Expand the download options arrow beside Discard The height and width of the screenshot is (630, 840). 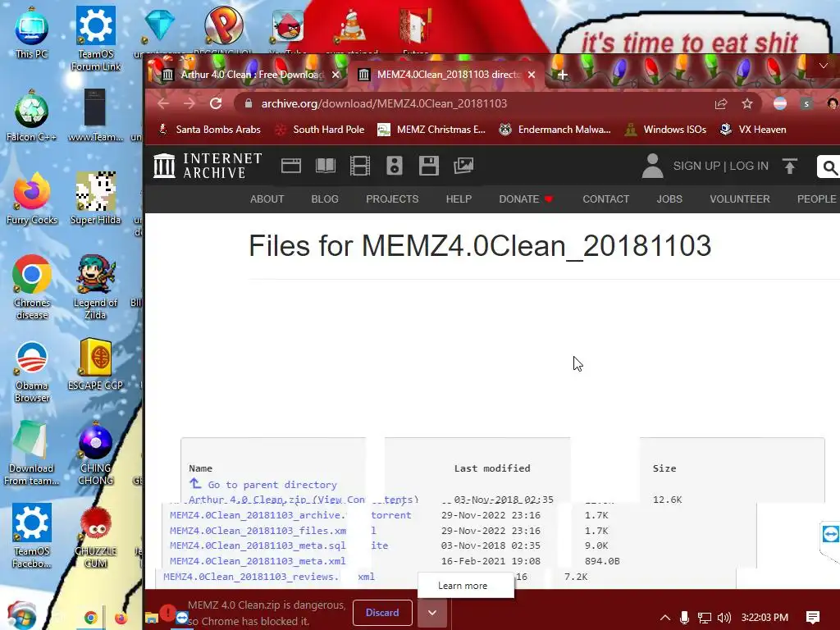[x=431, y=612]
